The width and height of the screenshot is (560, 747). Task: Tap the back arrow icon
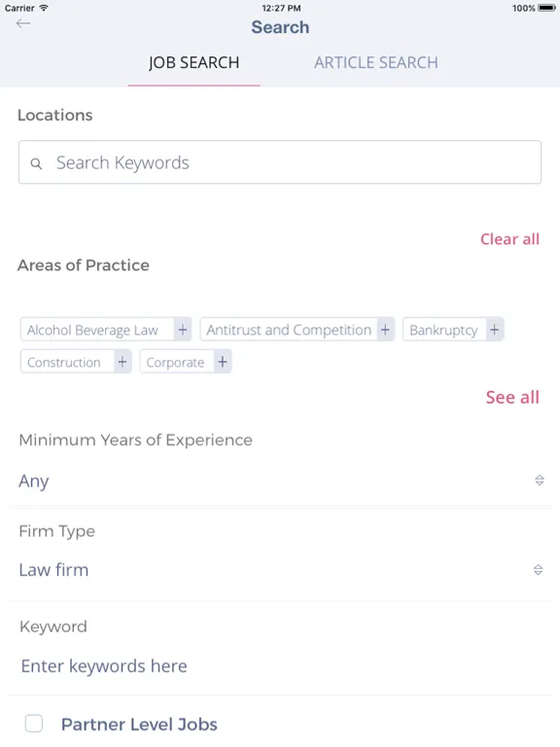point(23,23)
